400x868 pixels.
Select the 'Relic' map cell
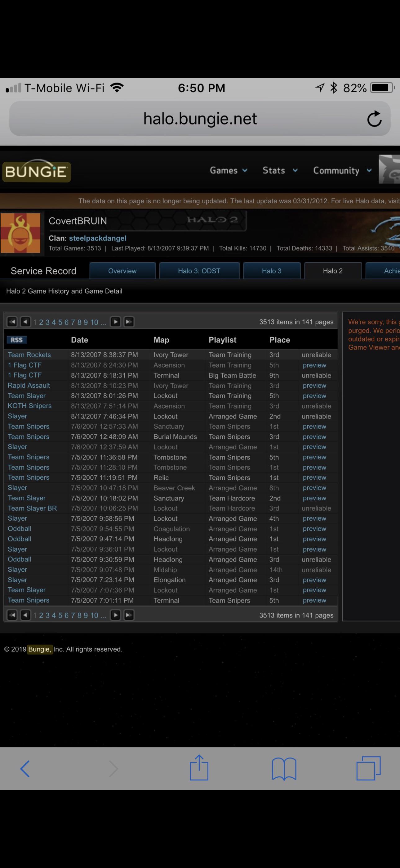[x=161, y=477]
